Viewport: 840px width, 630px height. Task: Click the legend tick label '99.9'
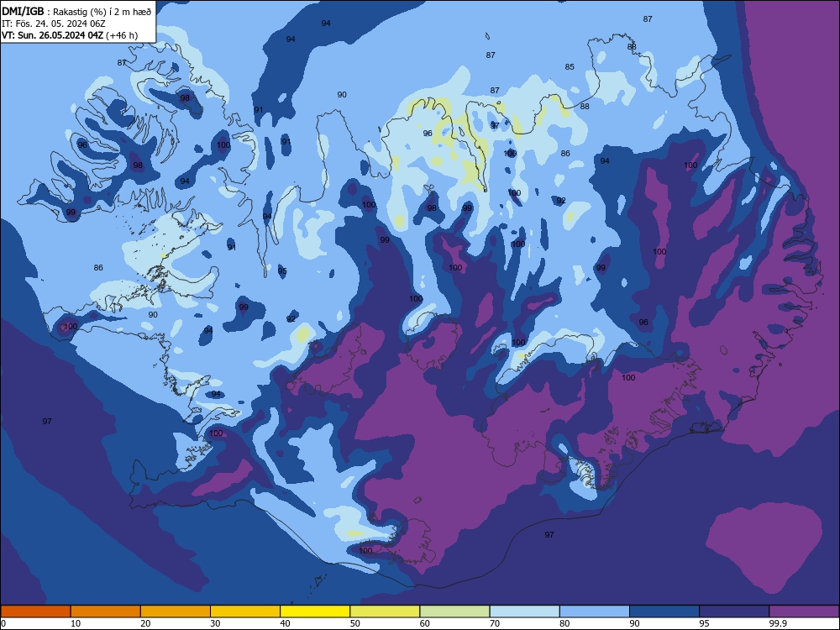point(778,623)
